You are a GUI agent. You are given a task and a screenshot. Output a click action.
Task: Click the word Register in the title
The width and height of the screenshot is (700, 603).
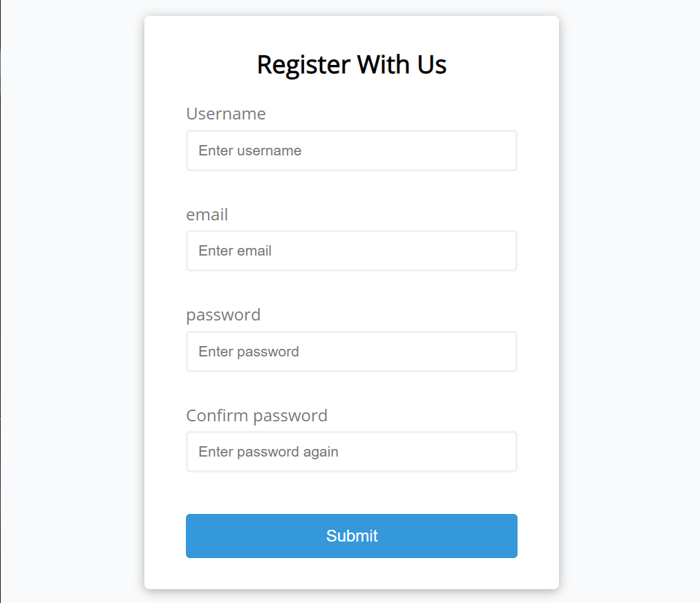(303, 65)
